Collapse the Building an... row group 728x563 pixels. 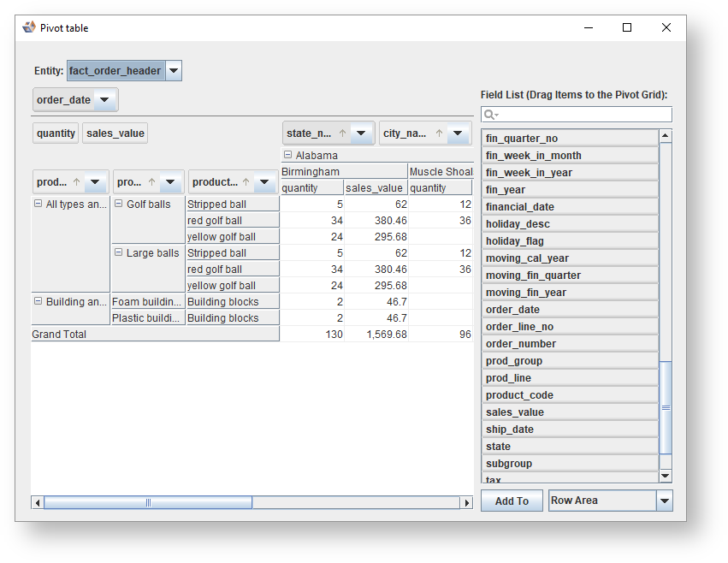38,302
